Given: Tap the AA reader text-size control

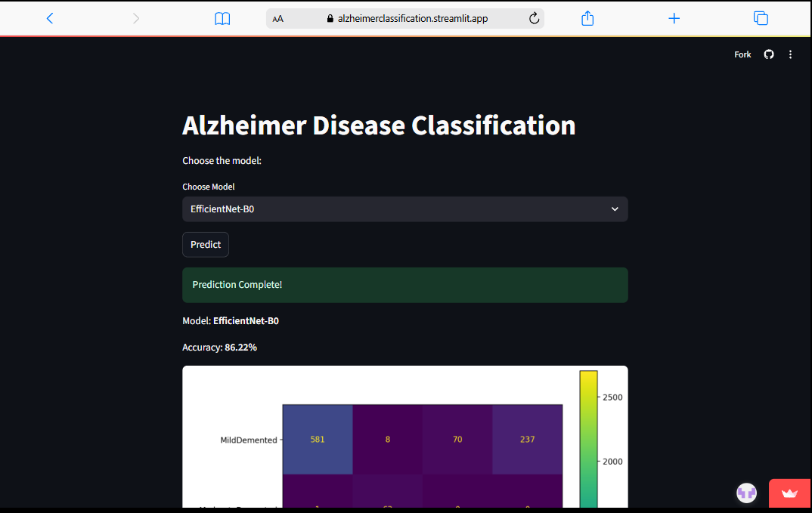Looking at the screenshot, I should [x=278, y=19].
